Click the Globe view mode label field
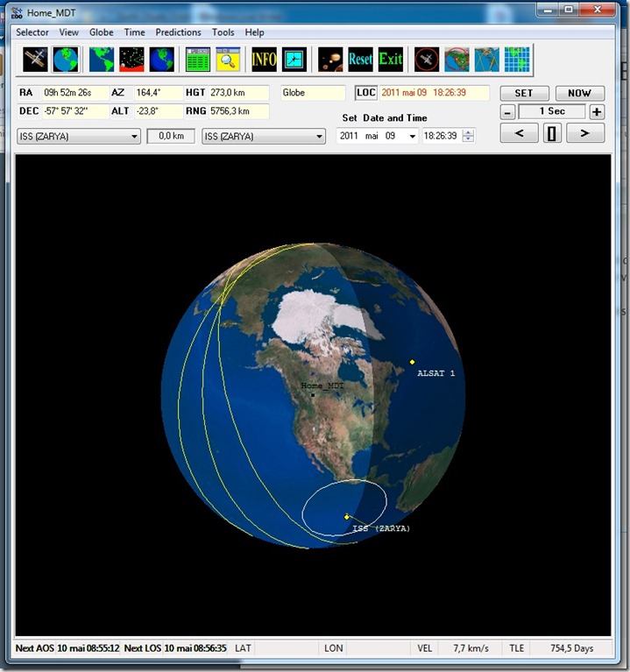This screenshot has width=630, height=672. (313, 93)
